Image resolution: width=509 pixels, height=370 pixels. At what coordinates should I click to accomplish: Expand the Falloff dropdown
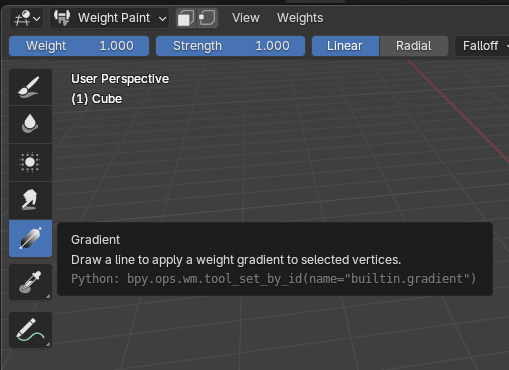[x=482, y=46]
